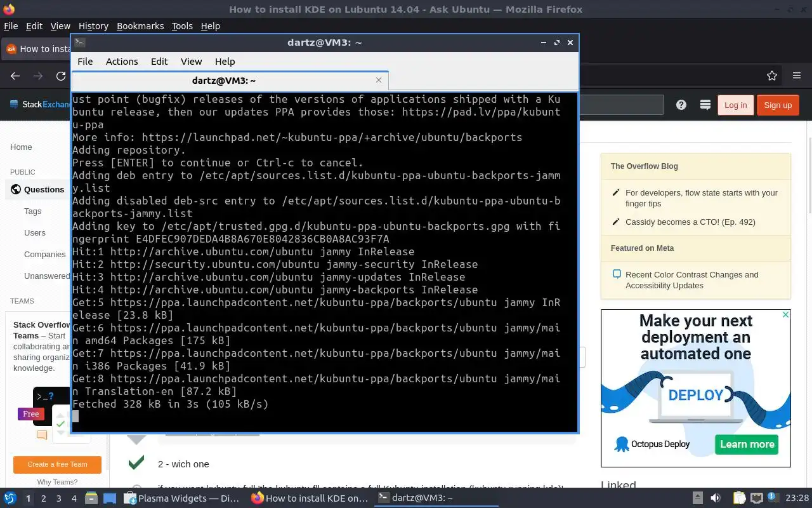Close the dartz@VM3 terminal tab
812x508 pixels.
(379, 80)
